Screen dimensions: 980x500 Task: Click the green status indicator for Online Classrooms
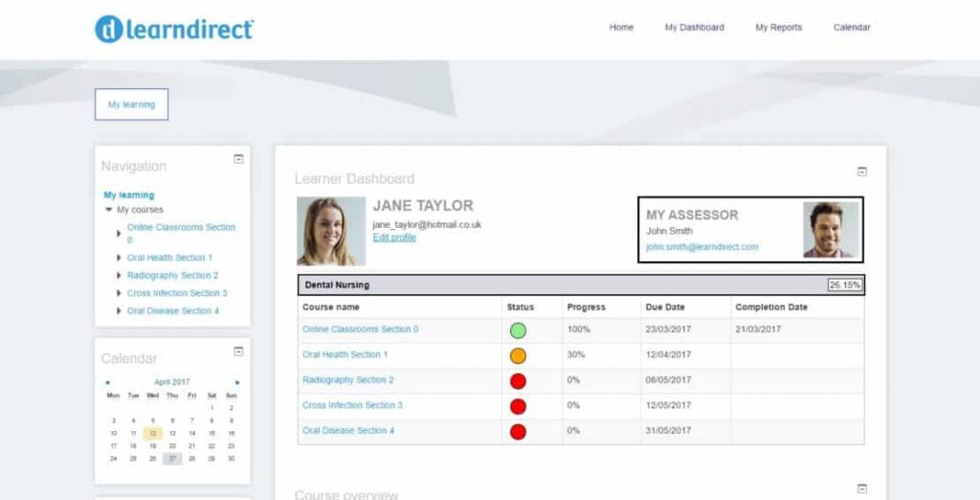click(518, 330)
